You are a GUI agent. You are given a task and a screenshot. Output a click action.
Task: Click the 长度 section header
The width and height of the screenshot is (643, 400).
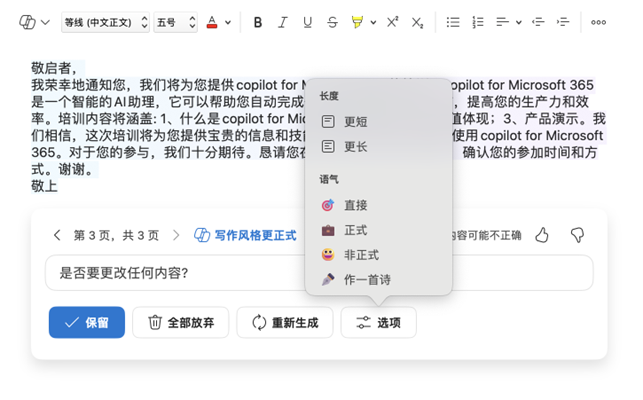[x=329, y=96]
